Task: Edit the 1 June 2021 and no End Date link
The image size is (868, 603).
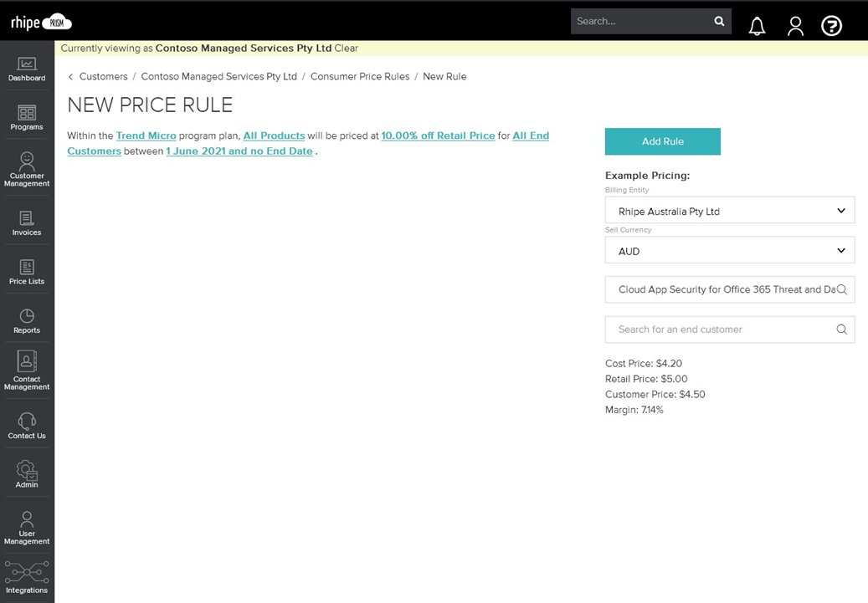Action: point(239,151)
